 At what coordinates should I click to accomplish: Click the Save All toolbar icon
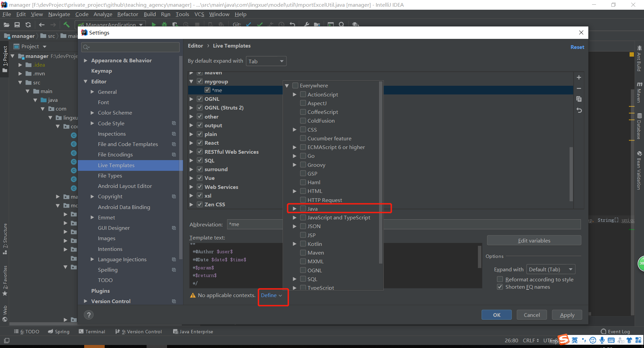[x=17, y=24]
